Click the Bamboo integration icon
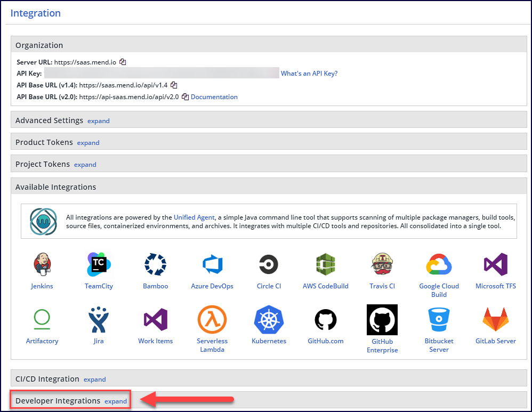 (x=155, y=264)
